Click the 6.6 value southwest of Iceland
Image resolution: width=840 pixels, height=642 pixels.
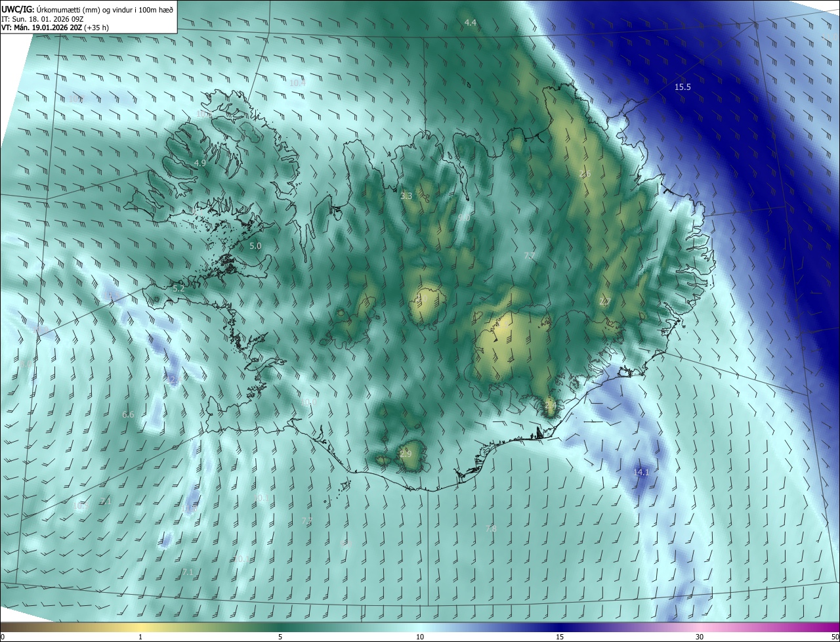pos(128,415)
